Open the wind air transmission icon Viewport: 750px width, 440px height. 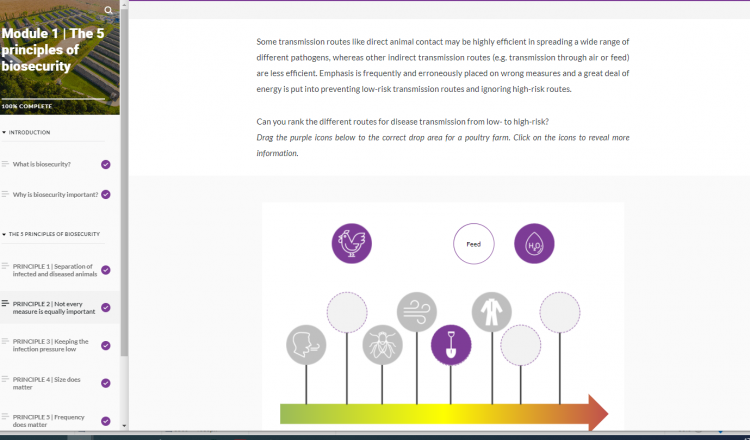coord(416,312)
